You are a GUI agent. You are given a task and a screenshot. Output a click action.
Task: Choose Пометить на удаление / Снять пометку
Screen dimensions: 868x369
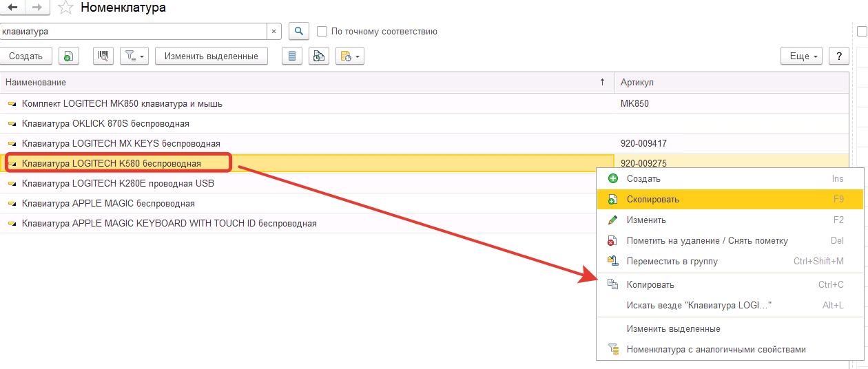tap(730, 240)
